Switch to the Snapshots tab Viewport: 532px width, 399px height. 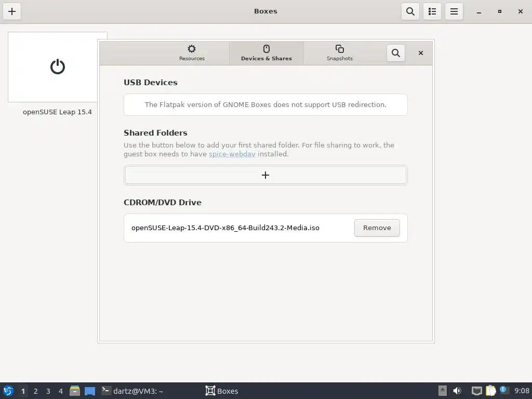(340, 54)
